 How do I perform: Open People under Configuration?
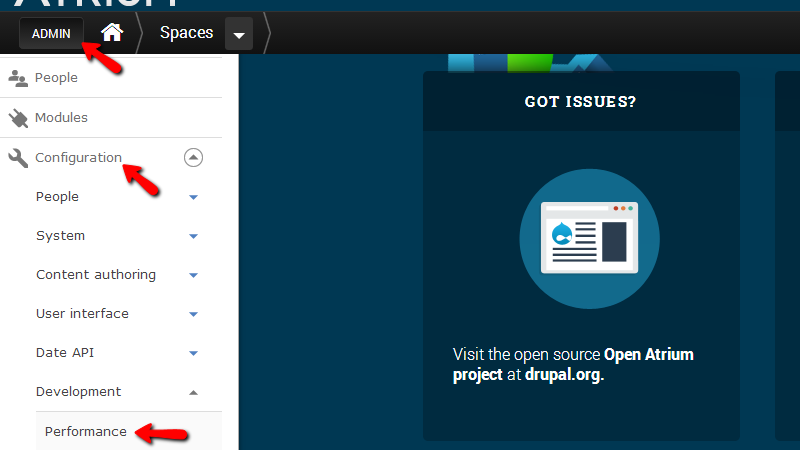(57, 196)
